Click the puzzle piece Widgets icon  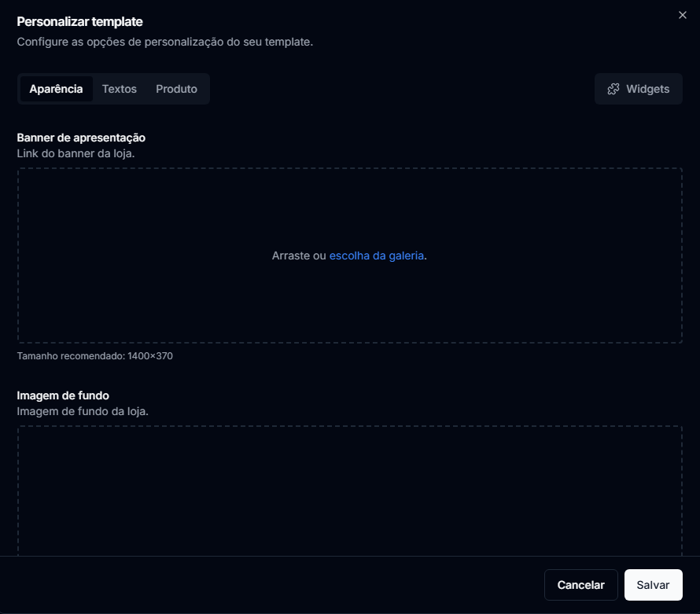click(x=613, y=89)
